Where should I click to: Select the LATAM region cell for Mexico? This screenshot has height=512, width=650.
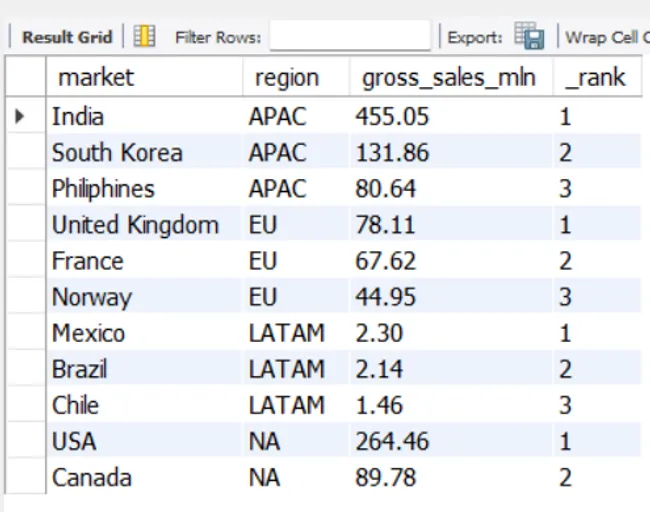(x=286, y=333)
